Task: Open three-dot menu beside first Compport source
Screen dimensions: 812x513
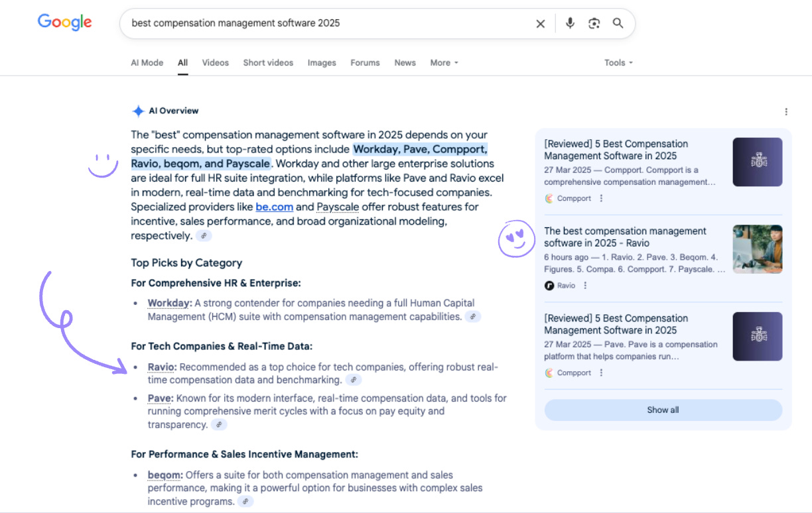Action: pos(601,198)
